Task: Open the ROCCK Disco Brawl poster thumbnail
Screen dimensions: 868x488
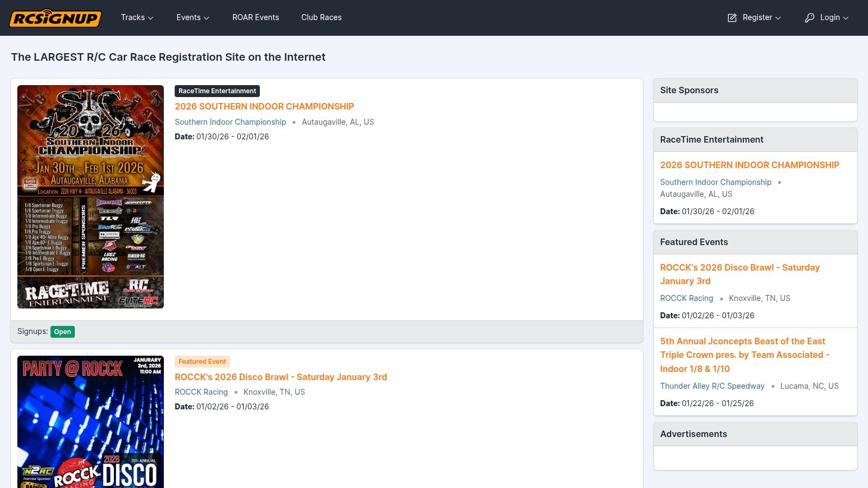Action: (x=91, y=422)
